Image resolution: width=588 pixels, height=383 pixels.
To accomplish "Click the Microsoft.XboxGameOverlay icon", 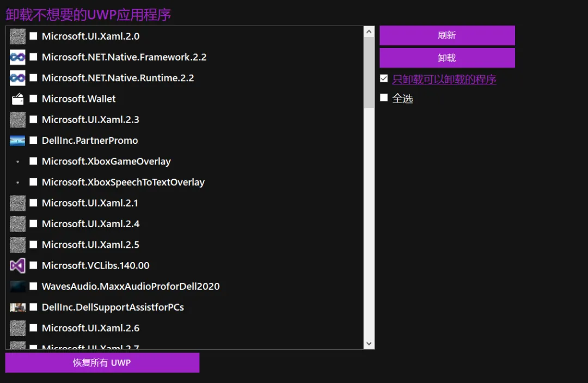I will point(17,162).
